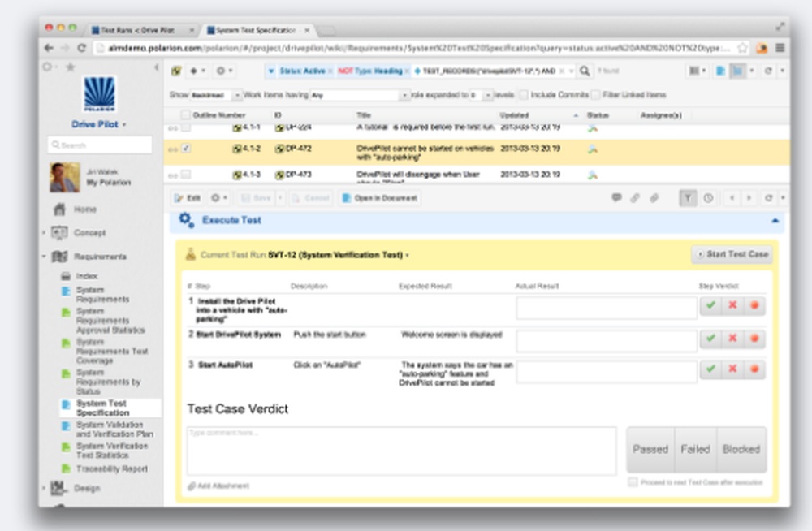812x531 pixels.
Task: Open the current test run SVT-12 dropdown
Action: 338,255
